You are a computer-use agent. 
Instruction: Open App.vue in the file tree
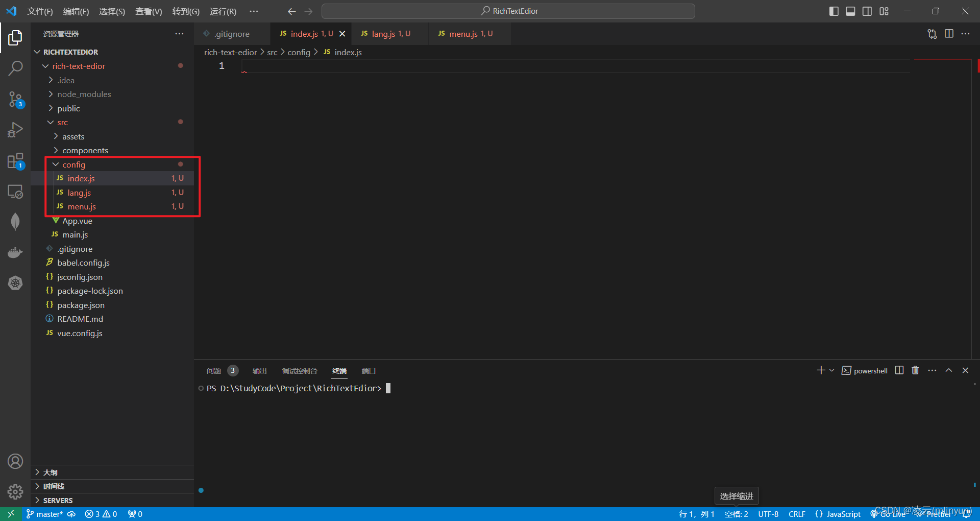point(112,221)
